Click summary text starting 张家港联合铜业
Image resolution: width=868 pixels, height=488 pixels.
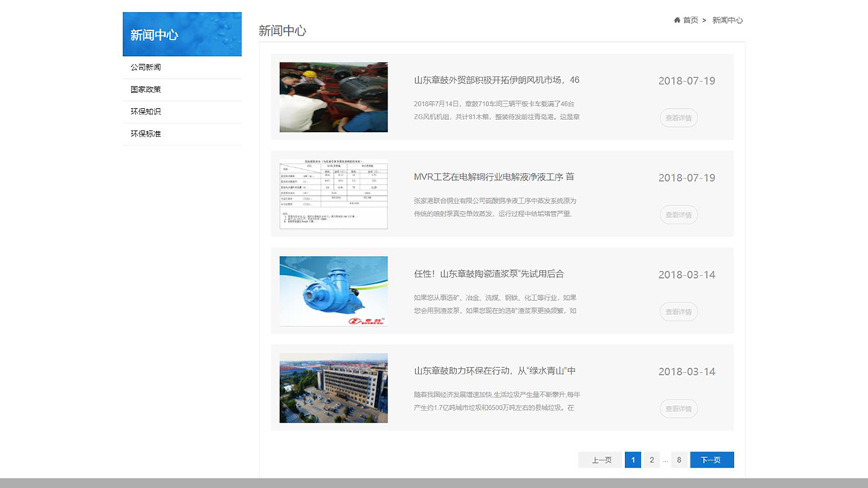(x=495, y=207)
